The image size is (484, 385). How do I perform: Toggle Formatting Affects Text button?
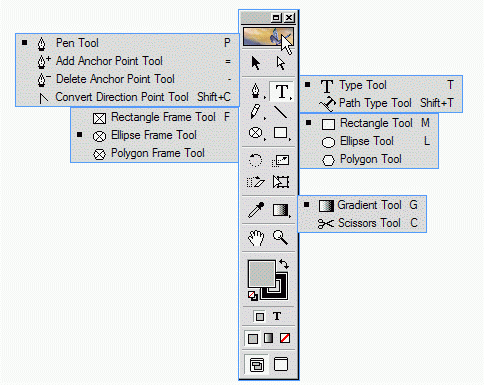click(x=277, y=316)
